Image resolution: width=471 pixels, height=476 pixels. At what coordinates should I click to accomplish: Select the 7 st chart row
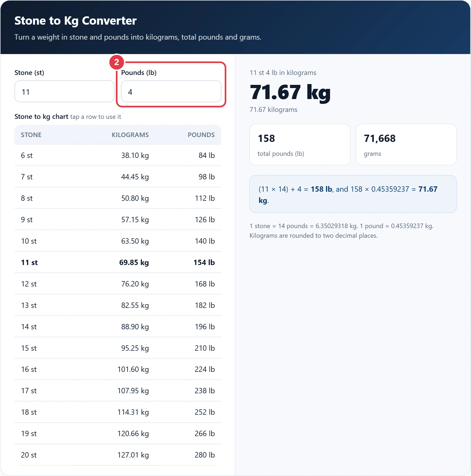(x=118, y=177)
